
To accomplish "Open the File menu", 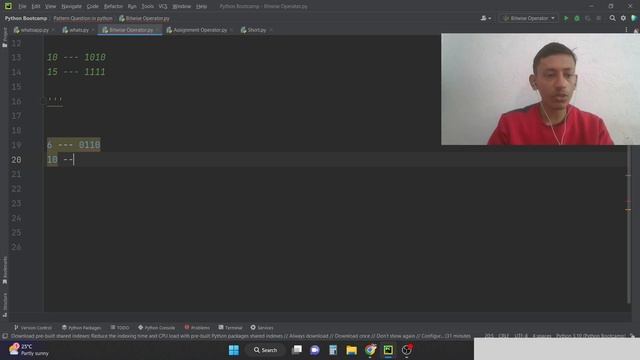I will coord(22,6).
